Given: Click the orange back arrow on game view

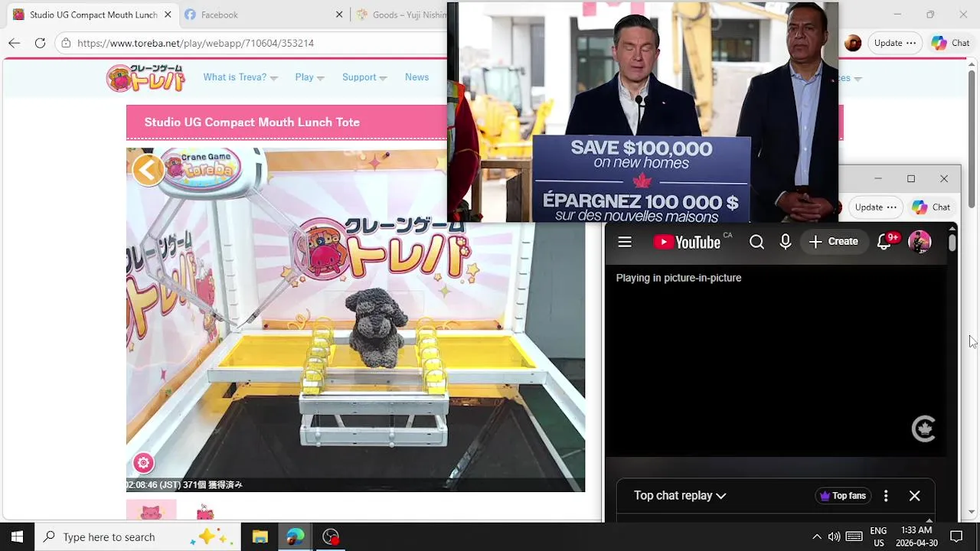Looking at the screenshot, I should click(x=148, y=170).
